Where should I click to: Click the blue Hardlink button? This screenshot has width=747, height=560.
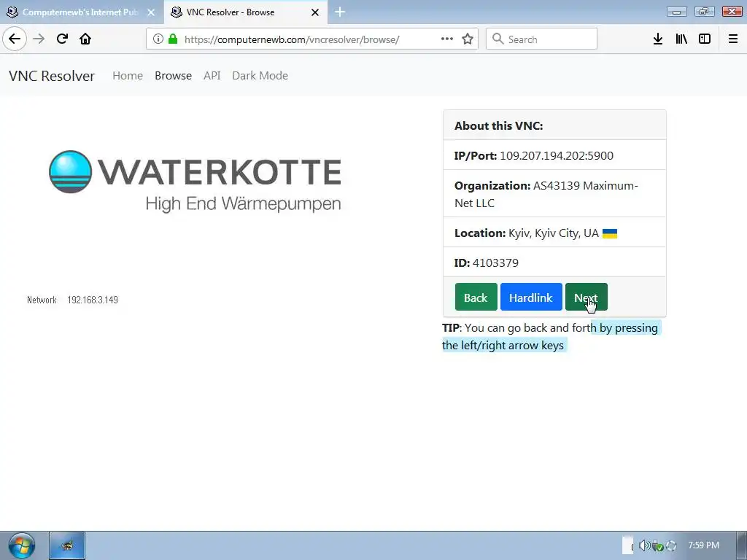click(x=531, y=297)
